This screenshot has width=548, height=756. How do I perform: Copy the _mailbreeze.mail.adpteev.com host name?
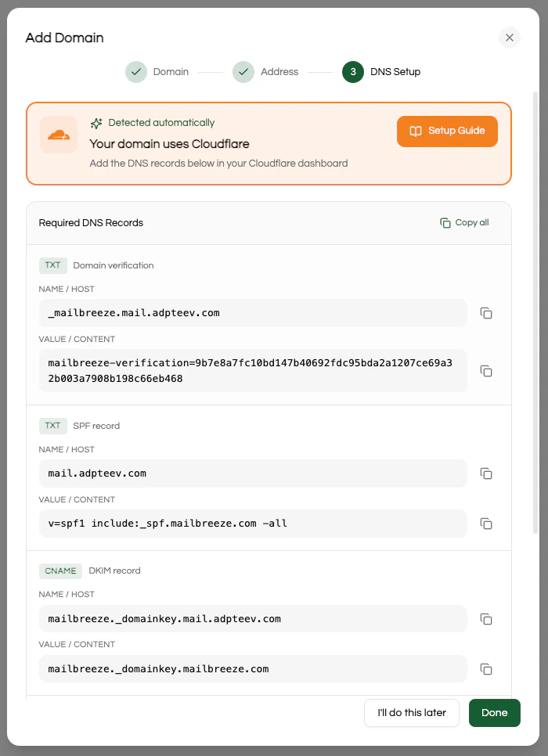point(486,313)
